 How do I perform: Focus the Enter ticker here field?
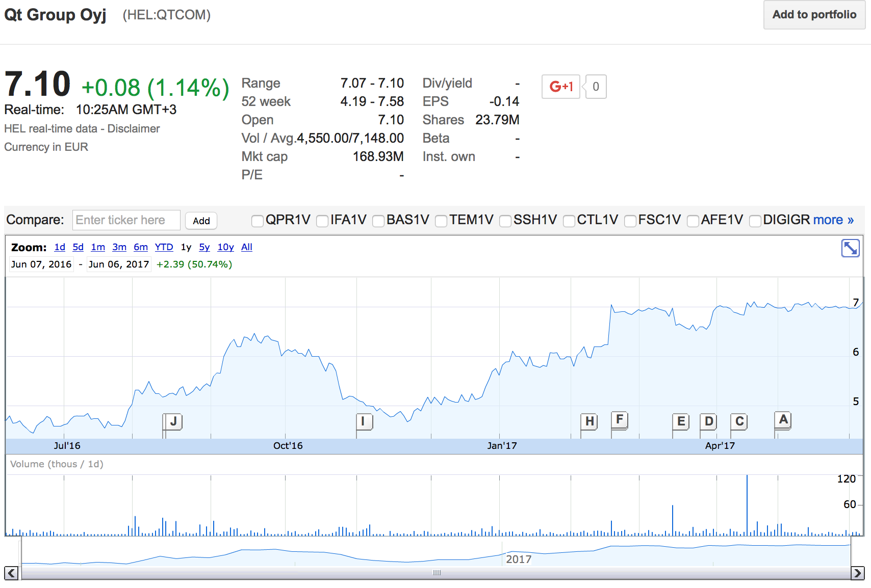(126, 220)
